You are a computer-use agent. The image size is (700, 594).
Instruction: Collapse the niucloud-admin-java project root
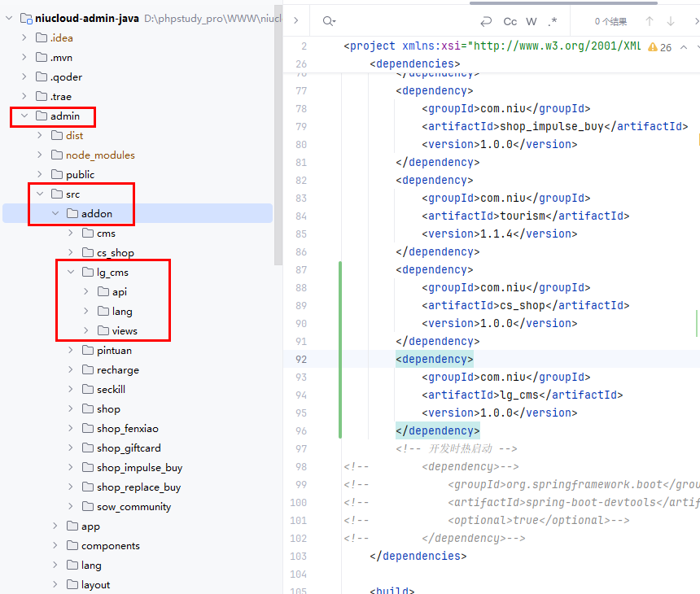click(x=10, y=19)
